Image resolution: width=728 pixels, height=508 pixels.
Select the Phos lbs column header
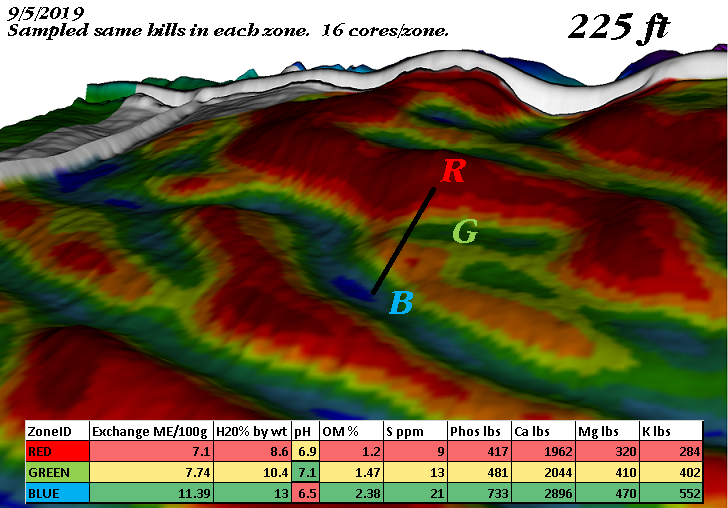479,431
